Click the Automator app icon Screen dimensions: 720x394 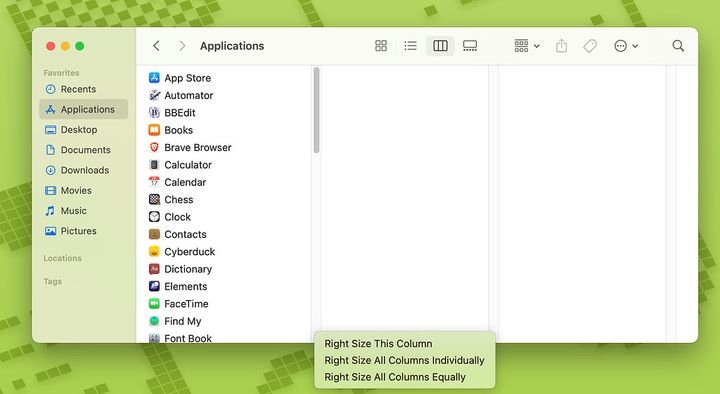tap(154, 95)
